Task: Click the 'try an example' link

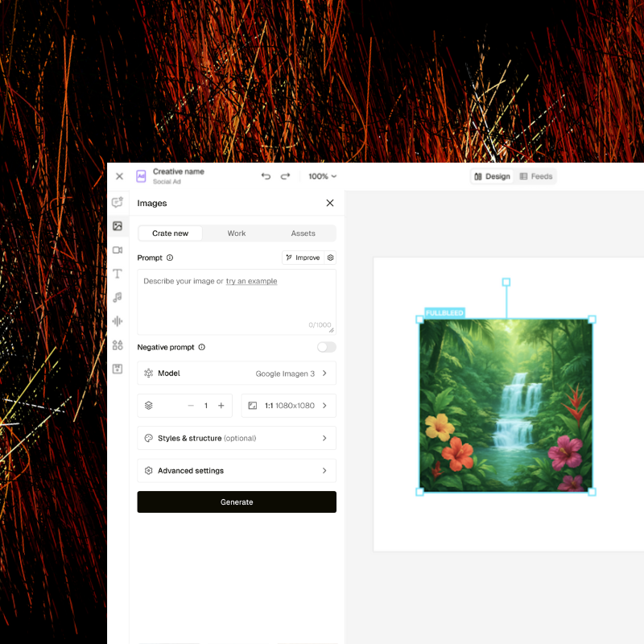Action: [x=254, y=281]
